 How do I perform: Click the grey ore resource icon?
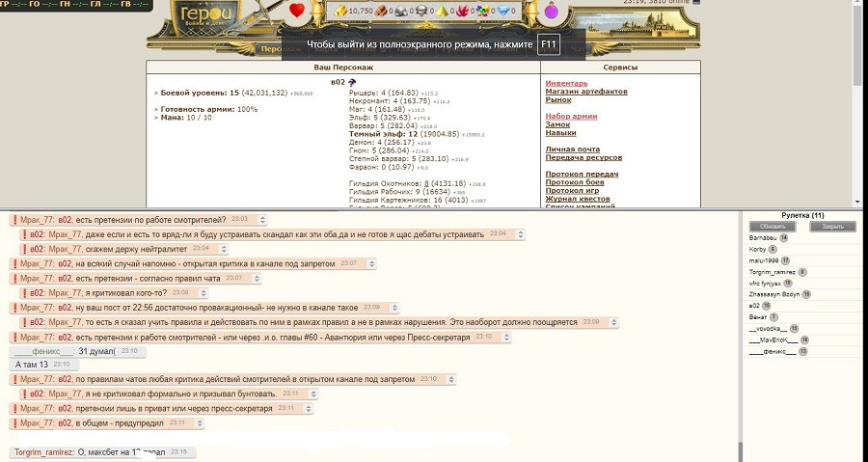[x=401, y=11]
